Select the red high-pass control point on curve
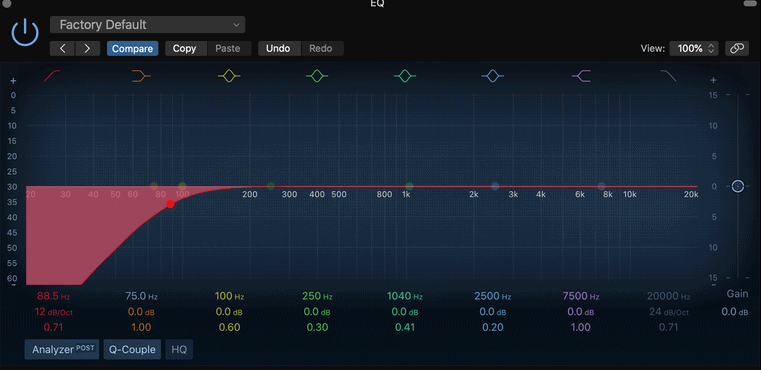The width and height of the screenshot is (761, 370). 170,204
